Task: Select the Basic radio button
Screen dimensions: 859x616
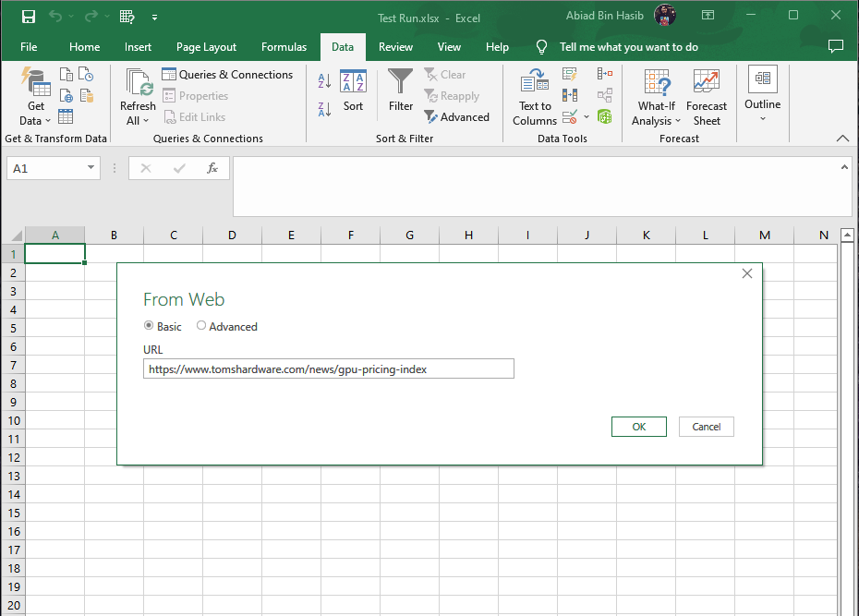Action: pos(149,326)
